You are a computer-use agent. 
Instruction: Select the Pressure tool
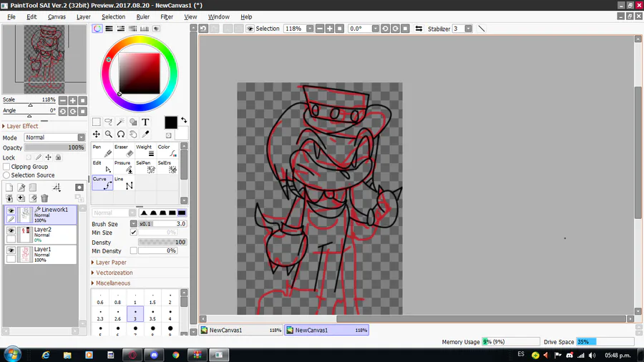[124, 167]
